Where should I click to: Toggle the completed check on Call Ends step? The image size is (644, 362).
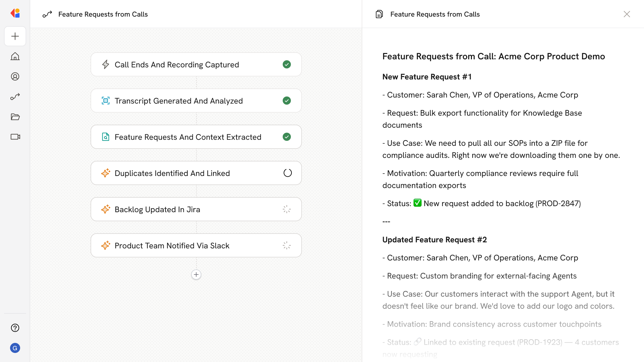(x=287, y=64)
